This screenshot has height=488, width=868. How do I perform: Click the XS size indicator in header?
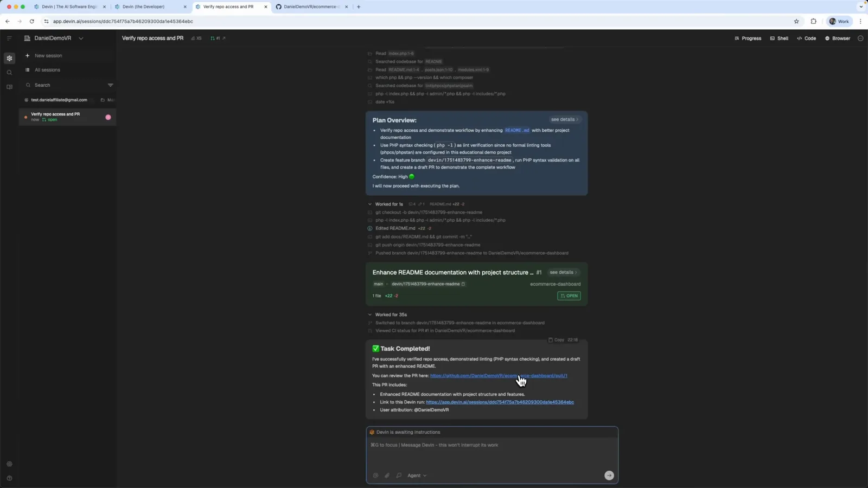[x=196, y=38]
